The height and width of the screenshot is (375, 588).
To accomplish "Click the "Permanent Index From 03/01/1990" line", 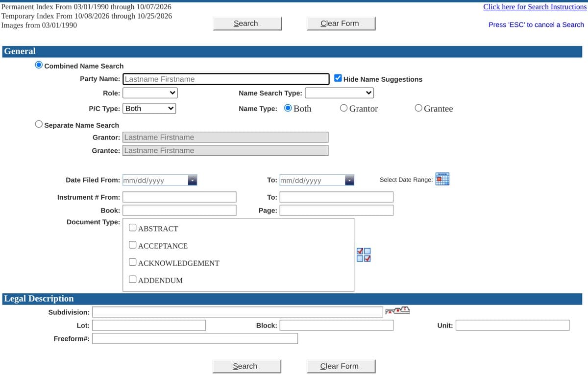I will (x=87, y=7).
